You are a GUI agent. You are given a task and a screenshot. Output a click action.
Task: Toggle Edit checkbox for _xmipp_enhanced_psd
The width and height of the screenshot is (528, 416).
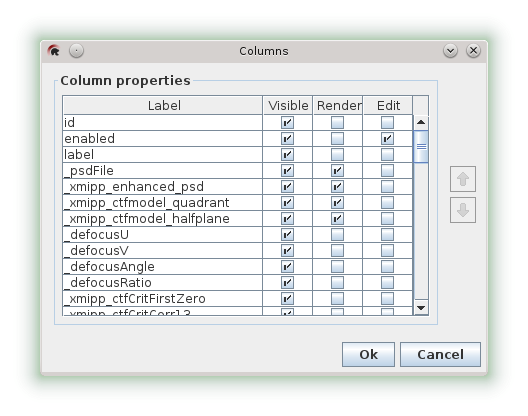tap(387, 187)
